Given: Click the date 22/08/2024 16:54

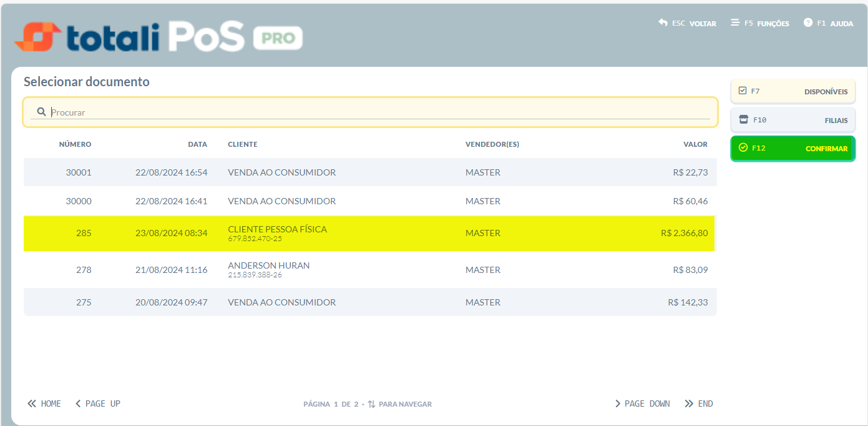Looking at the screenshot, I should click(x=172, y=172).
